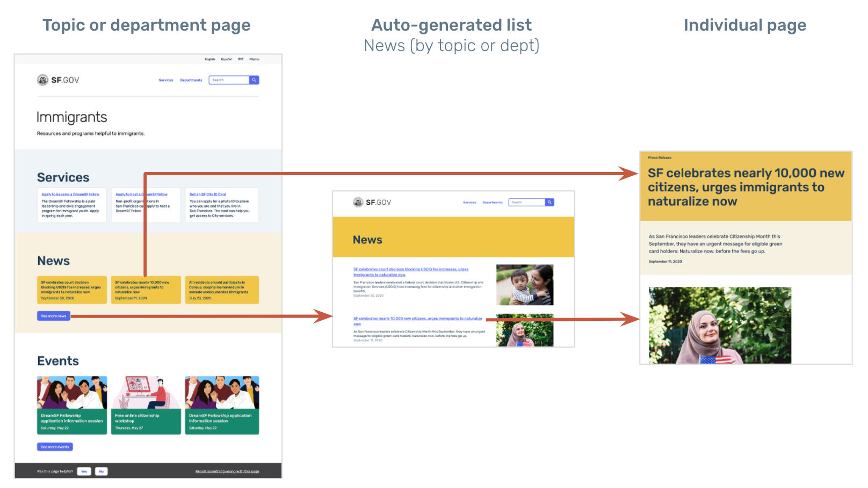
Task: Click the search magnifier on Immigrants page
Action: point(254,80)
